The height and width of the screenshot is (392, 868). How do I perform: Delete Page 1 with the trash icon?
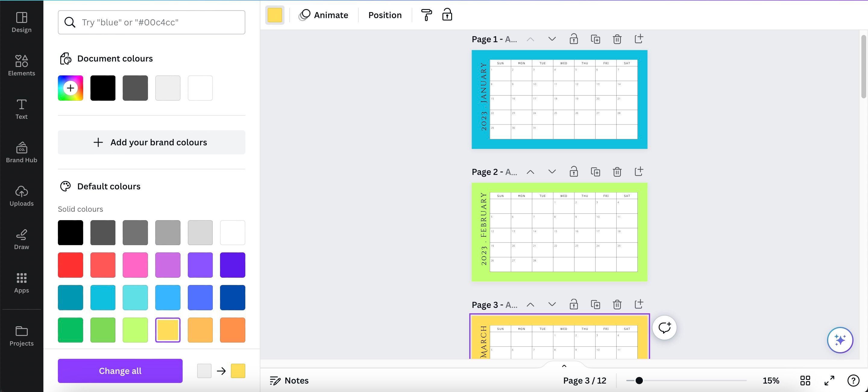(x=617, y=39)
